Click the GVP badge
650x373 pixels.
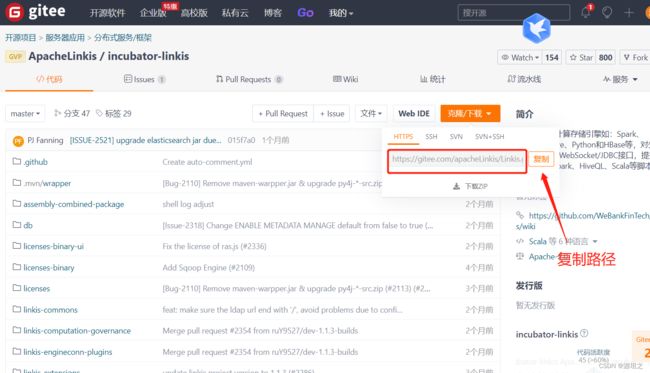click(15, 56)
